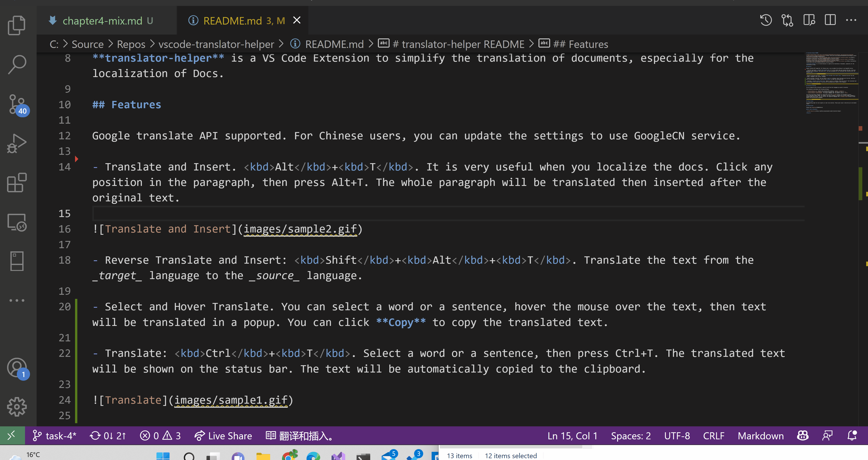Toggle the notifications bell in status bar

point(852,436)
